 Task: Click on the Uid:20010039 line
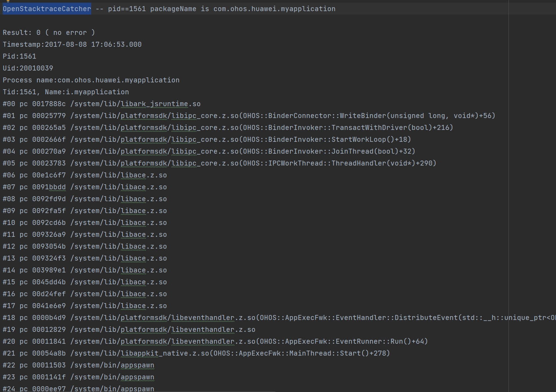click(28, 68)
